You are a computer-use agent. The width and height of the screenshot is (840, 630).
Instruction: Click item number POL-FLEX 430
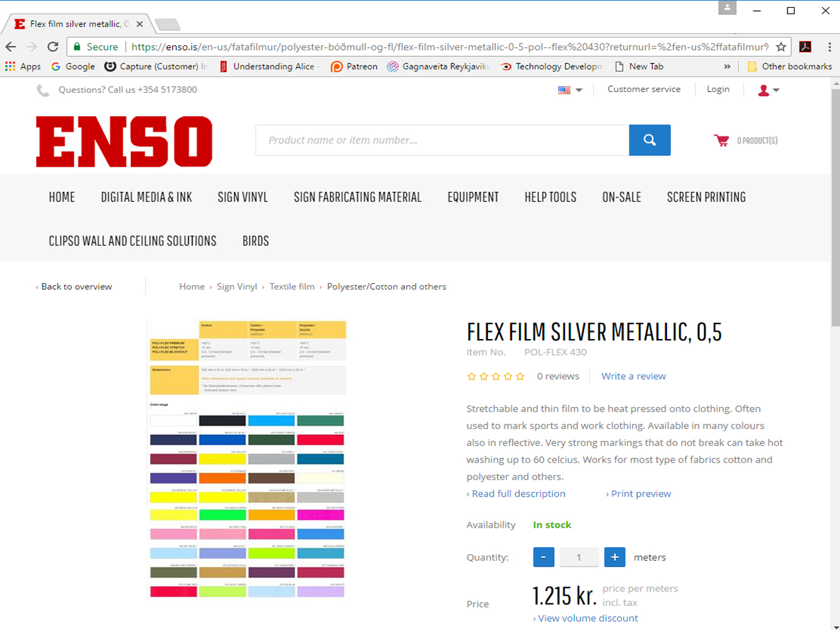[555, 352]
